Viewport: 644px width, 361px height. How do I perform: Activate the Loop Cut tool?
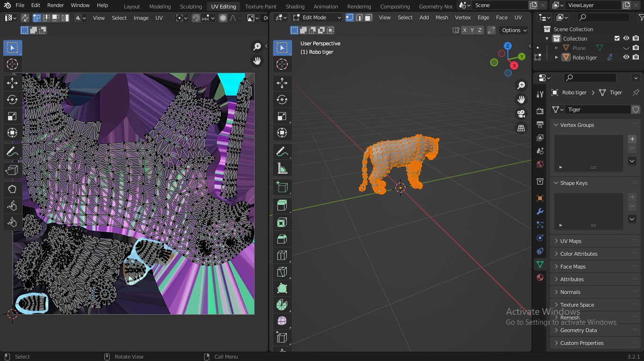282,255
